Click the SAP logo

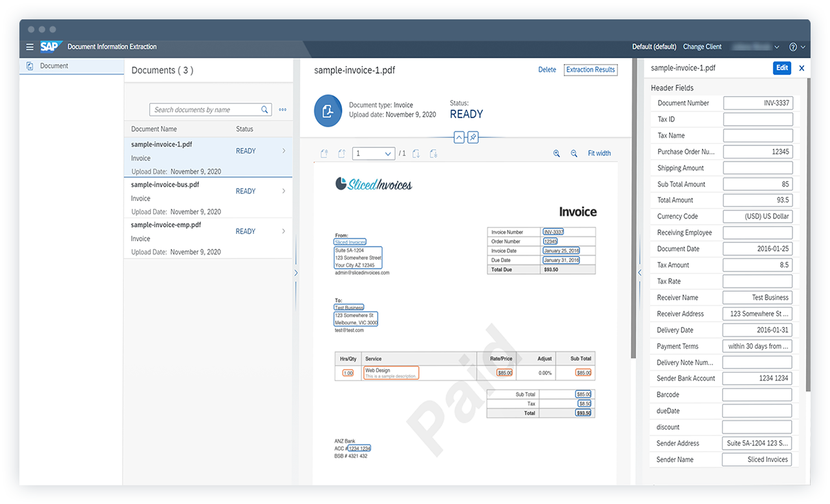click(50, 47)
